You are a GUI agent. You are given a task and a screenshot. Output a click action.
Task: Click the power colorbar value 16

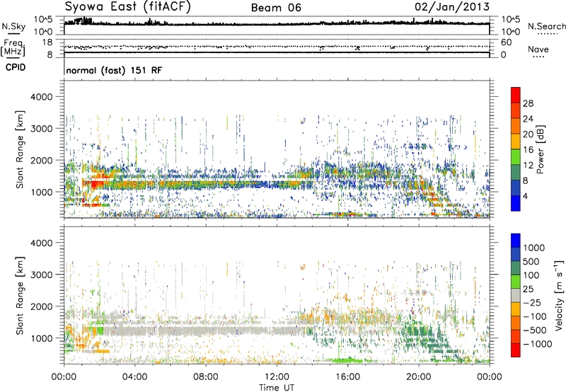(528, 150)
